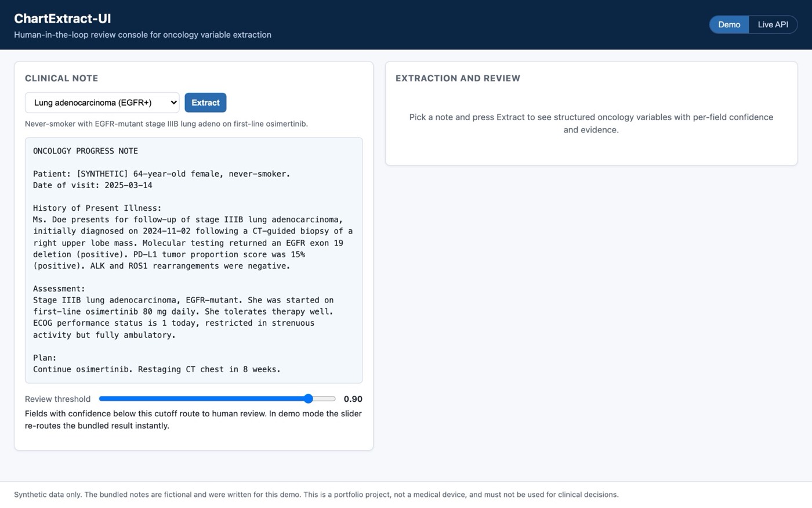The image size is (812, 508).
Task: Open the clinical note selection dropdown
Action: coord(102,103)
